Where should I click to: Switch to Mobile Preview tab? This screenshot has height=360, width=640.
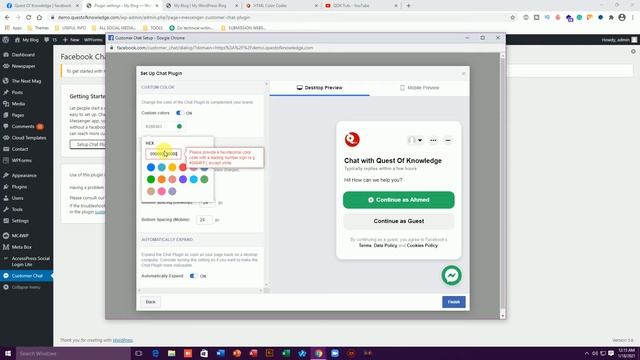[419, 88]
